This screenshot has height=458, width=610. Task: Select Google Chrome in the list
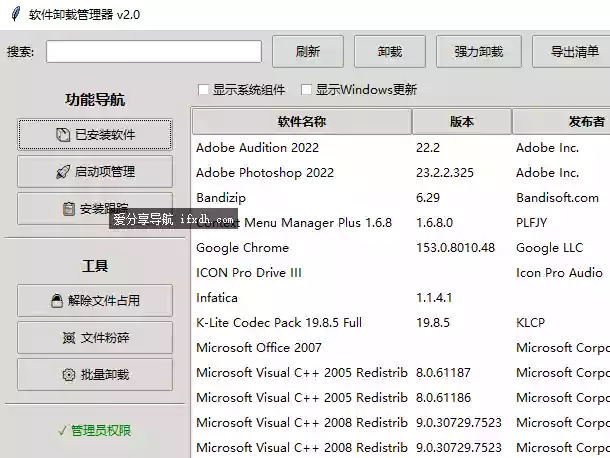(x=401, y=248)
